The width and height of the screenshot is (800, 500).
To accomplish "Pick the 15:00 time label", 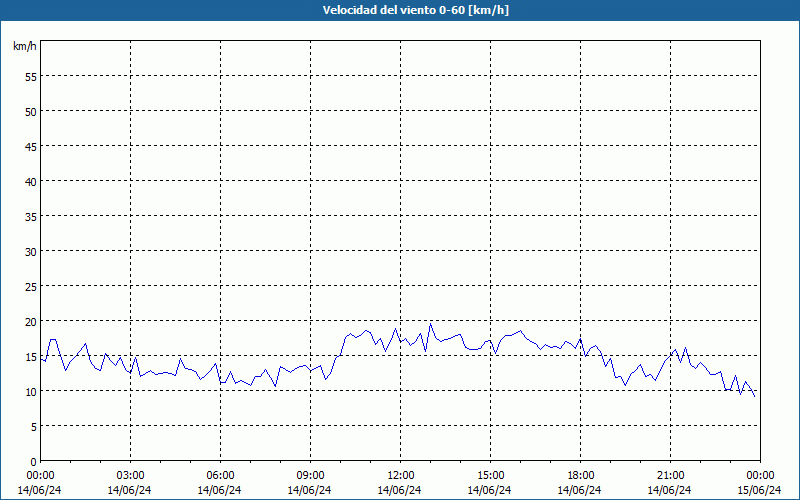I will [x=490, y=476].
